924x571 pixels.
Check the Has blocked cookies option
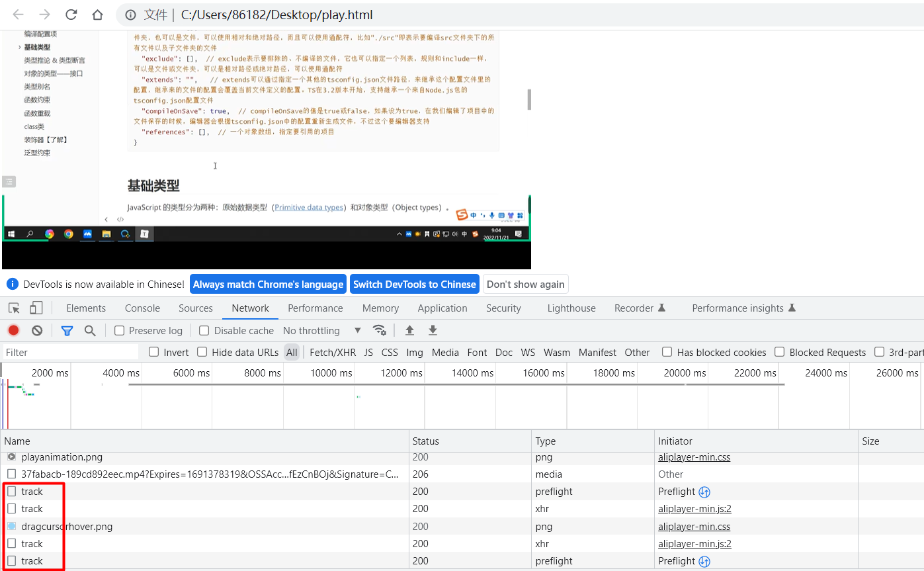click(x=667, y=352)
